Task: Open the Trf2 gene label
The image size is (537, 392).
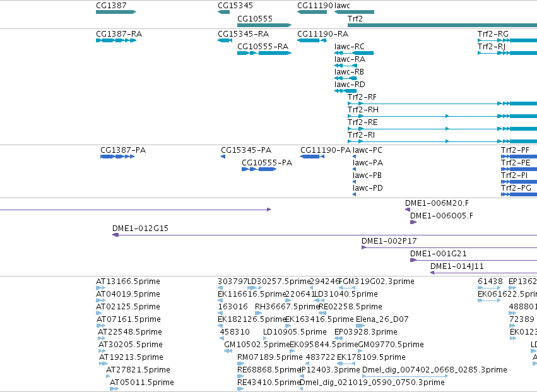Action: tap(355, 18)
